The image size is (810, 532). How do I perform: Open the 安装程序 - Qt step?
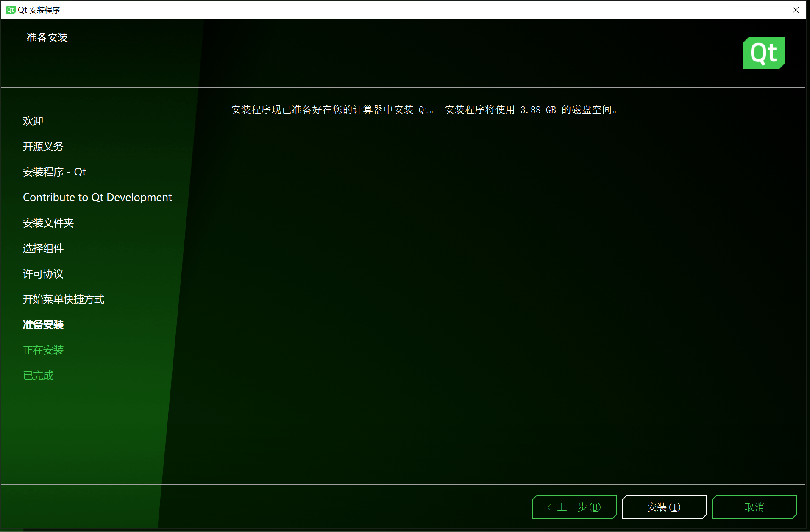point(54,172)
